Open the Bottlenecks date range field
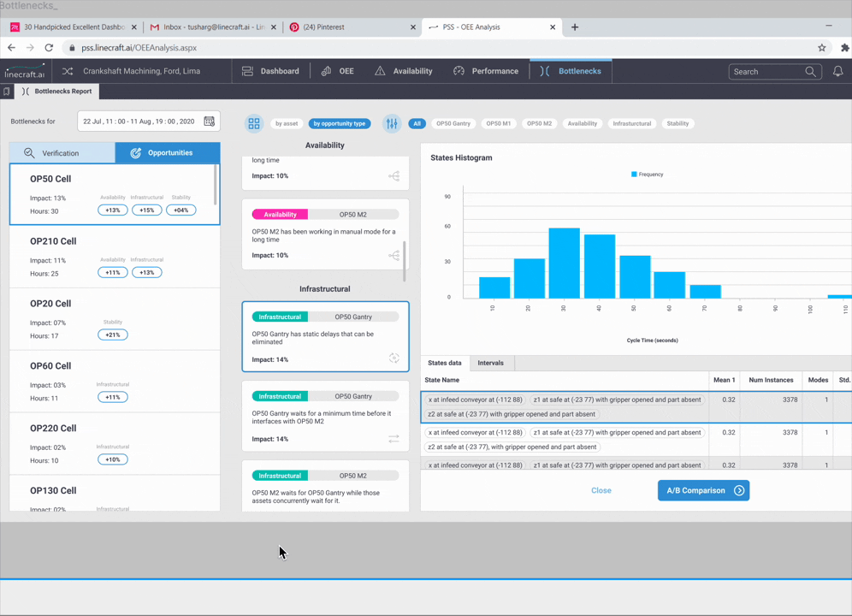The height and width of the screenshot is (616, 852). [x=148, y=121]
